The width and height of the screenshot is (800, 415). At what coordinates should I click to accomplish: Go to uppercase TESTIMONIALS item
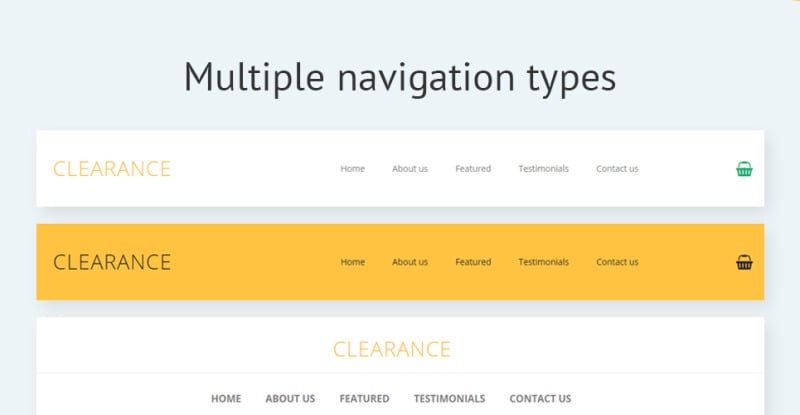[449, 399]
